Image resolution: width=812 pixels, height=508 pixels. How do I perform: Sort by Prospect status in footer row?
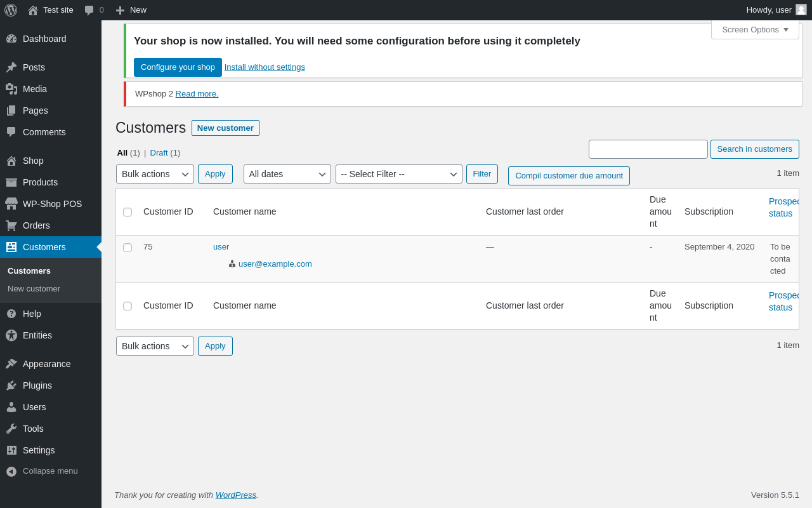pyautogui.click(x=783, y=302)
